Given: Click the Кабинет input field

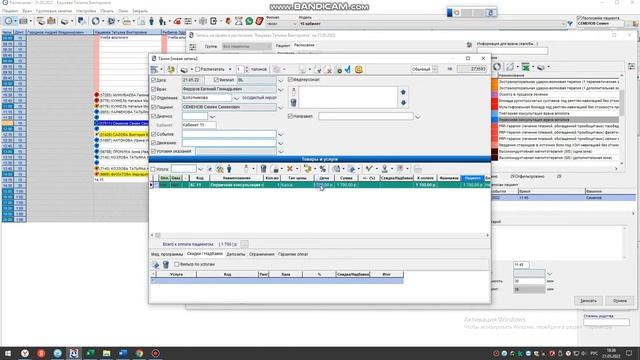Looking at the screenshot, I should coord(199,125).
